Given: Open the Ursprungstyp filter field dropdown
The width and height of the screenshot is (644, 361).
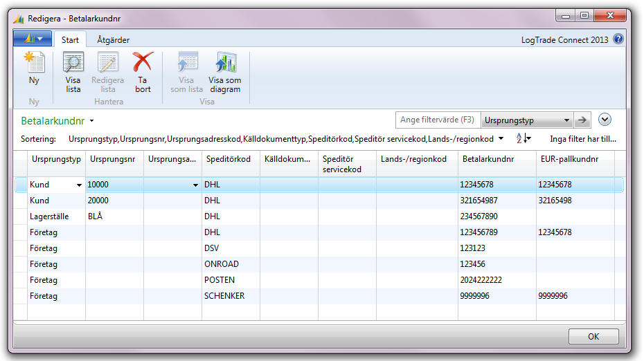Looking at the screenshot, I should click(x=566, y=120).
